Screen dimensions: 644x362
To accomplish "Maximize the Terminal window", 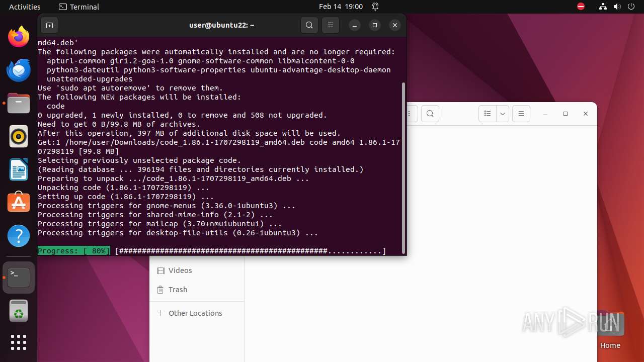I will [x=375, y=25].
